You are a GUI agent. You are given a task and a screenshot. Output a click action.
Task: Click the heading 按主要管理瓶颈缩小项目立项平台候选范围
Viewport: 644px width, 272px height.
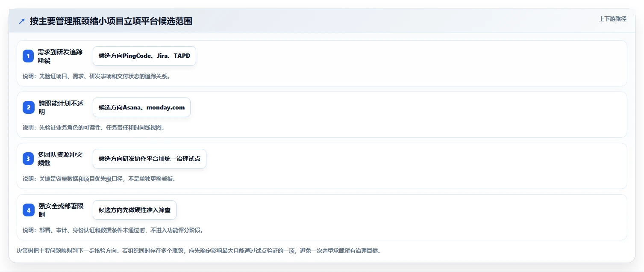click(111, 21)
